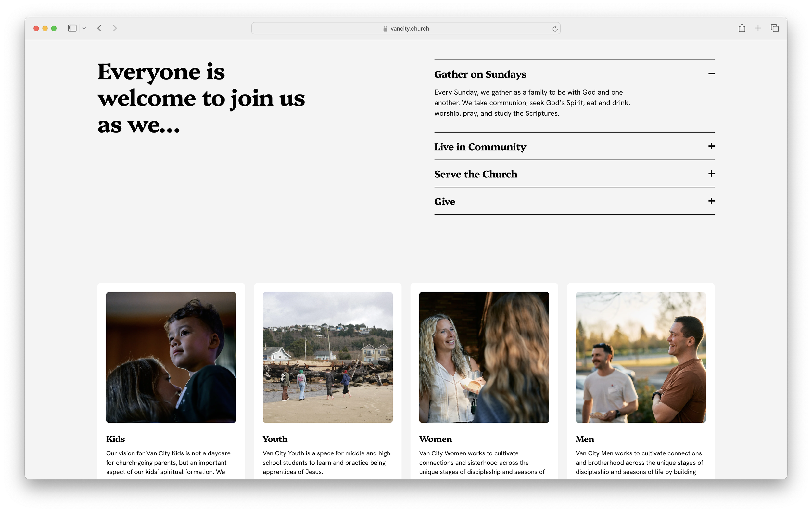This screenshot has width=812, height=512.
Task: Expand the Serve the Church accordion
Action: pos(711,174)
